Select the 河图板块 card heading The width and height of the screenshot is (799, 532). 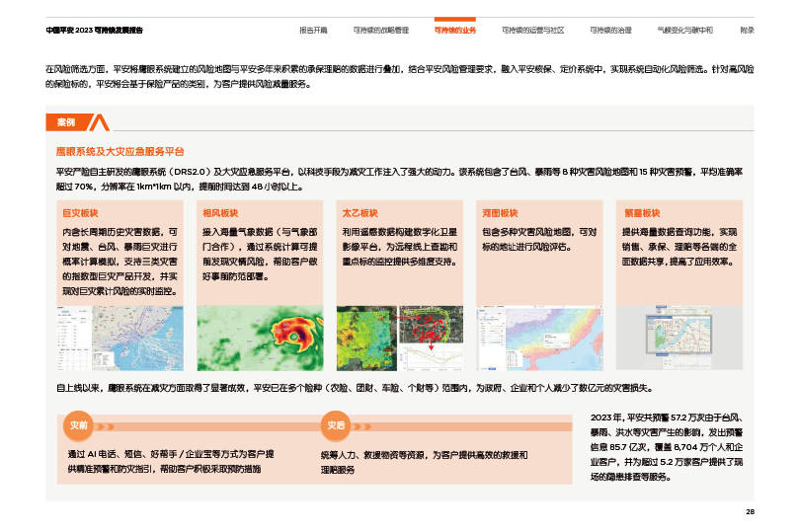(500, 213)
